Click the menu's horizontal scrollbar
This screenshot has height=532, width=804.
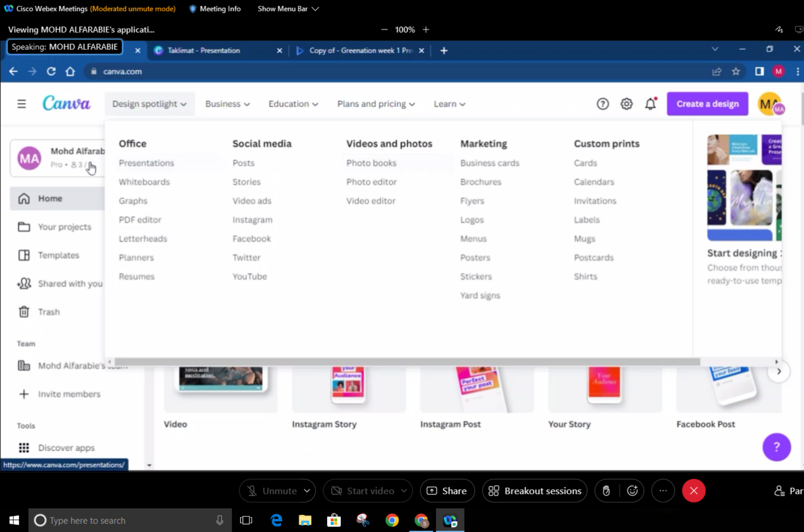tap(407, 362)
